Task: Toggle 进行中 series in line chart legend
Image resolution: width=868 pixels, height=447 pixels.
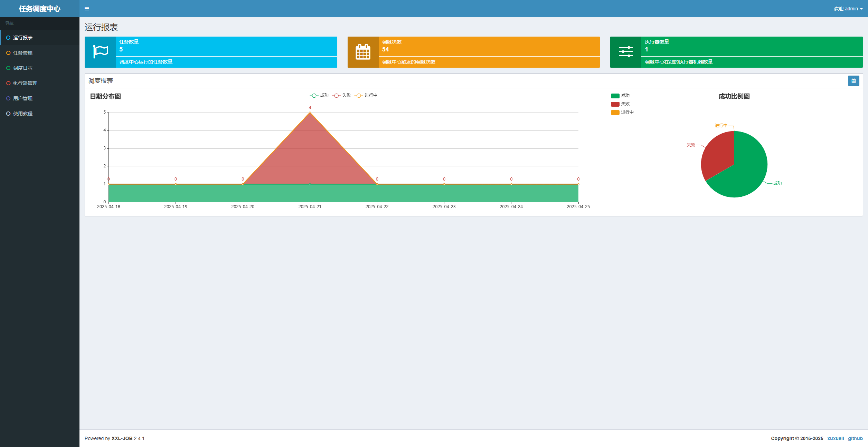Action: (366, 95)
